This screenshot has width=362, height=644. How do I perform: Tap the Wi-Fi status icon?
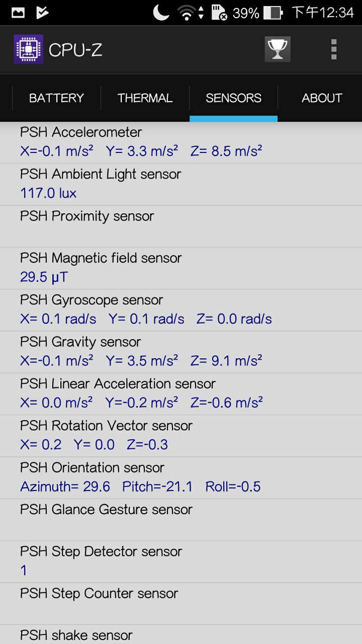tap(187, 13)
